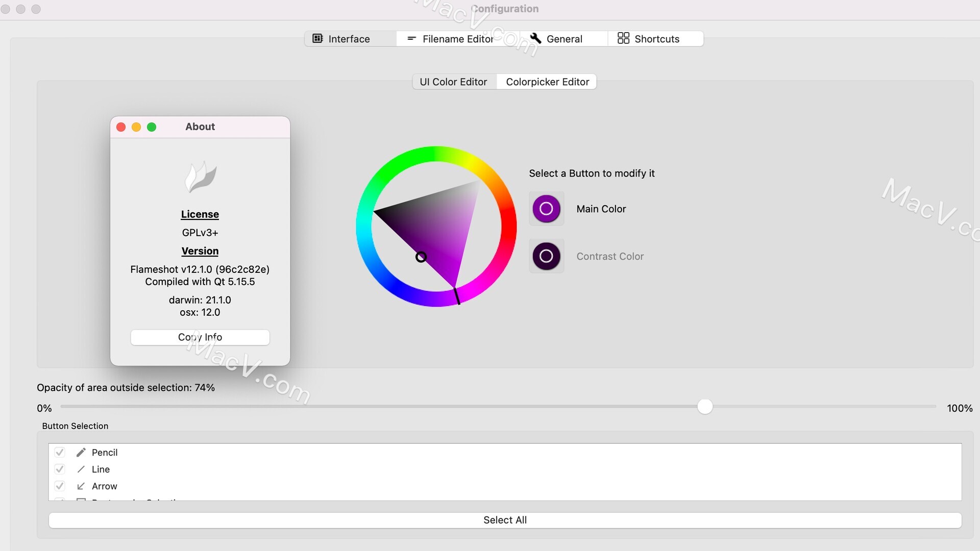Viewport: 980px width, 551px height.
Task: Minimize the About window
Action: click(136, 127)
